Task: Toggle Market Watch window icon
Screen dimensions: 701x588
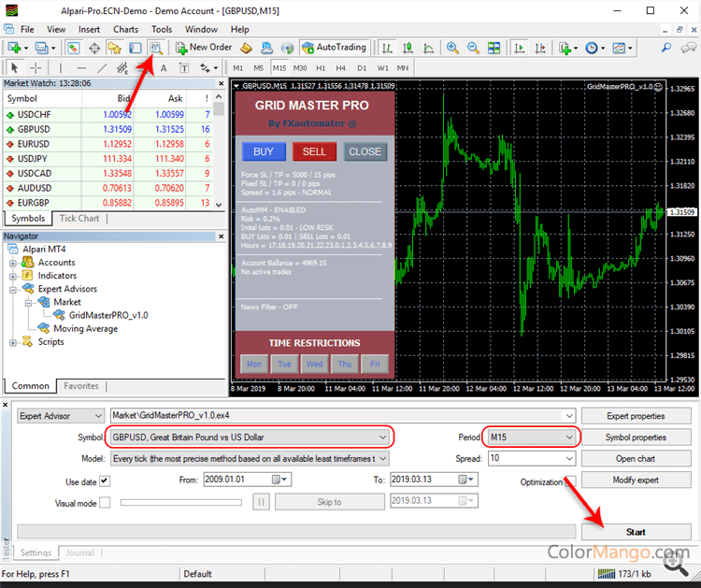Action: pos(73,48)
